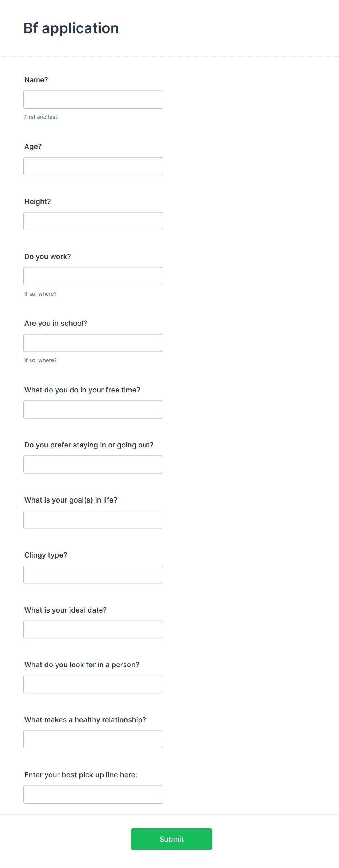Viewport: 339px width, 868px height.
Task: Click the 'Enter your best pick up line here:' label
Action: pos(81,775)
